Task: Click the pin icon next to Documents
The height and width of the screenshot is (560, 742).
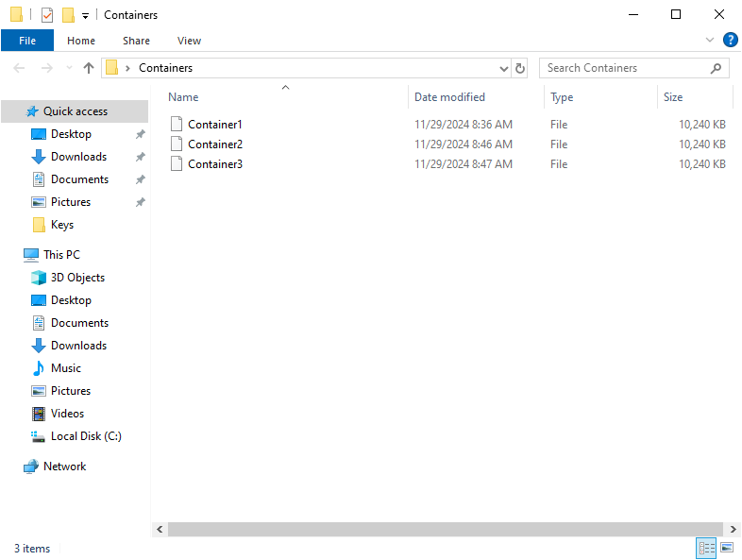Action: pyautogui.click(x=140, y=179)
